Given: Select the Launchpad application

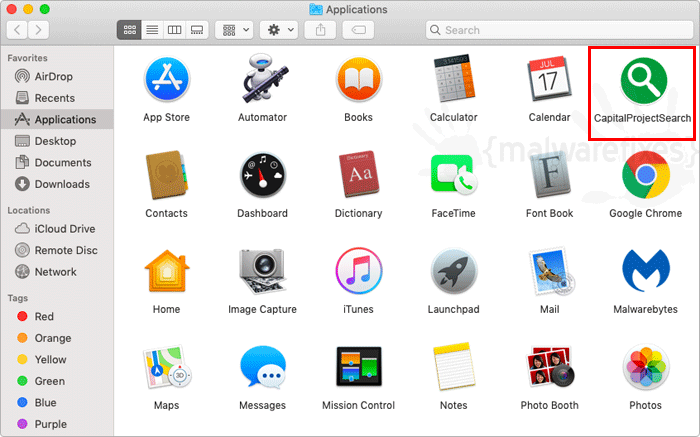Looking at the screenshot, I should (454, 271).
